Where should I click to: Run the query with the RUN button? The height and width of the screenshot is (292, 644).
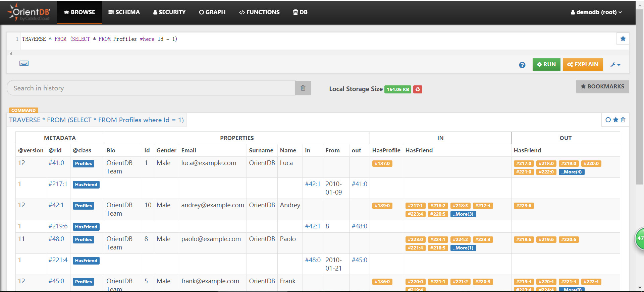click(x=546, y=64)
